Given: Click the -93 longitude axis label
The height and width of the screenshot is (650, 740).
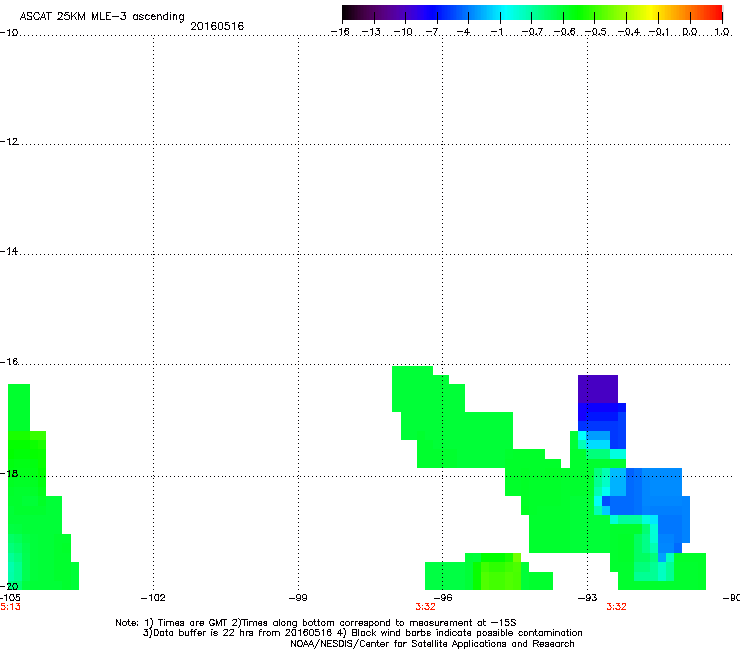Looking at the screenshot, I should (x=588, y=598).
